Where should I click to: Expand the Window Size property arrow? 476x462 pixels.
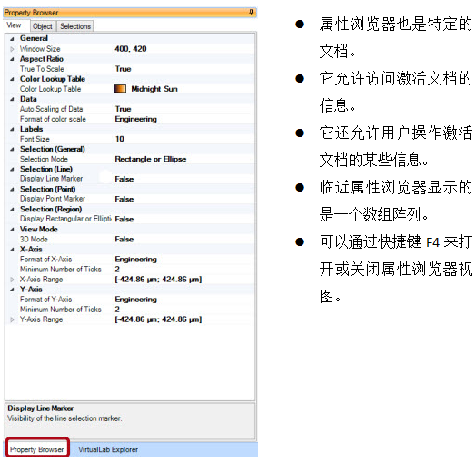[12, 49]
